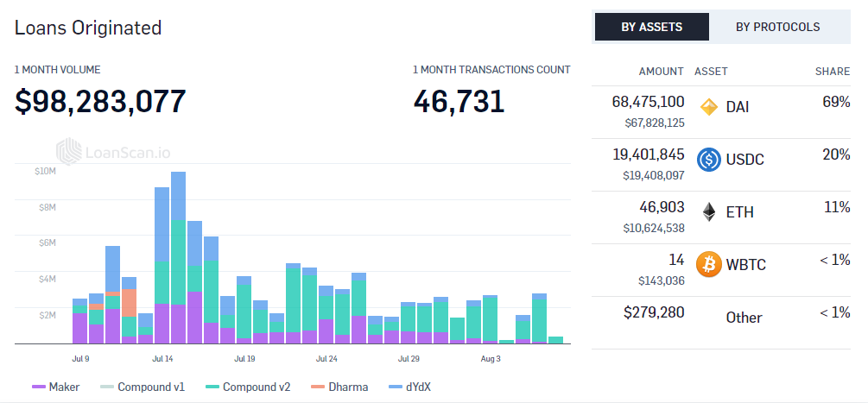Click the Maker legend label
Screen dimensions: 868x403
(x=64, y=387)
